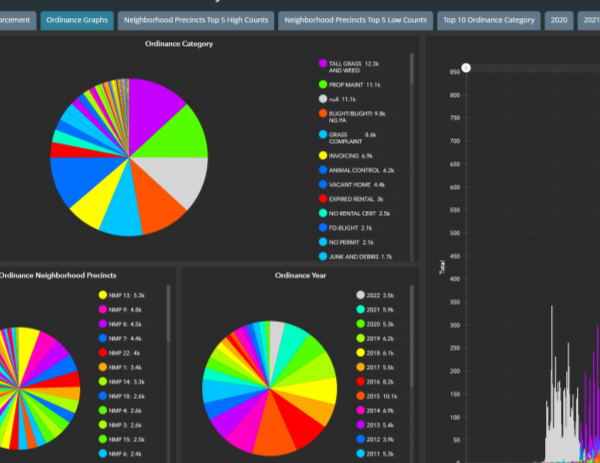The height and width of the screenshot is (463, 600).
Task: Toggle NO RENTAL CERT legend entry
Action: 354,214
